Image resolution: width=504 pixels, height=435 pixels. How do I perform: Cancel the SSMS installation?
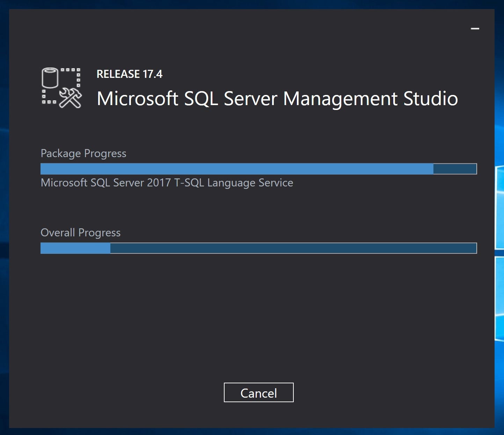pyautogui.click(x=258, y=392)
